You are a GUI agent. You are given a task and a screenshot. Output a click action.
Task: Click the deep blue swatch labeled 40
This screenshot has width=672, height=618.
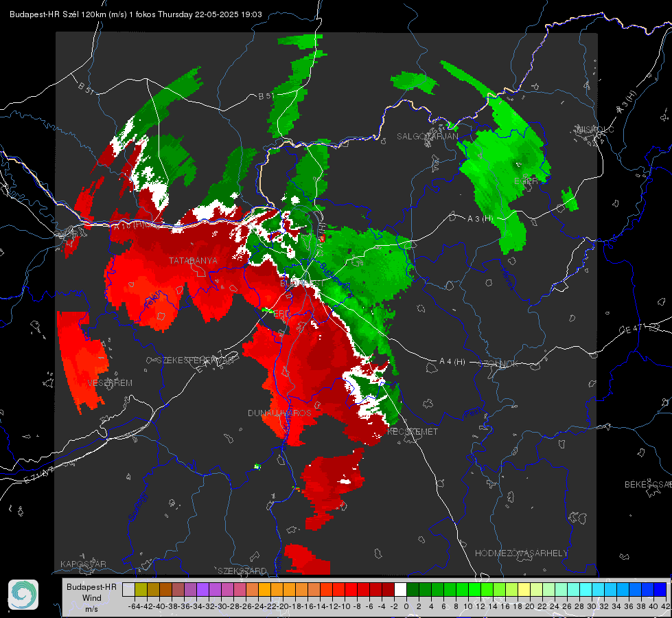click(660, 589)
